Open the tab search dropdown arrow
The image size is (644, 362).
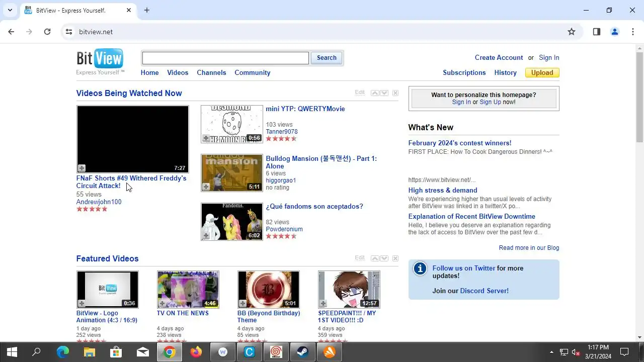[x=10, y=10]
